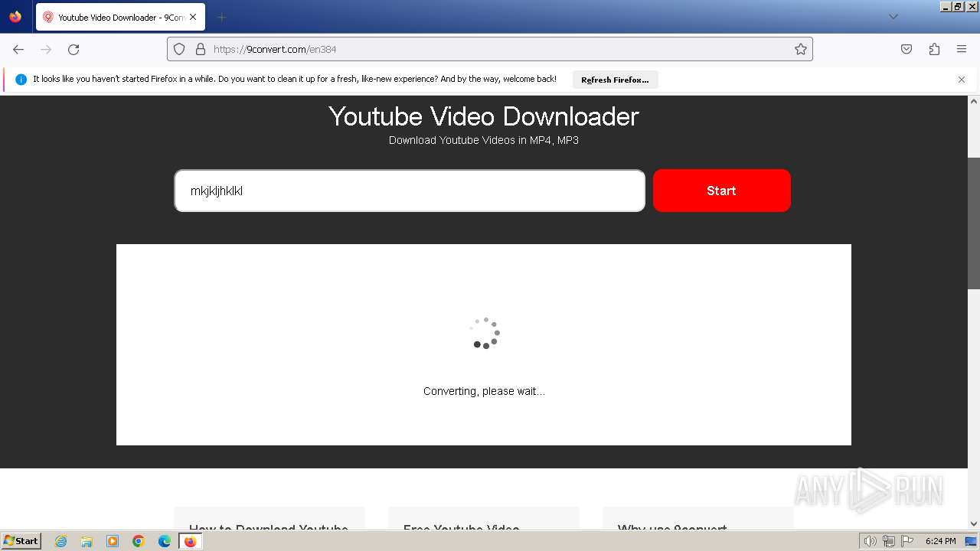980x551 pixels.
Task: Open the volume speaker tray icon
Action: pyautogui.click(x=870, y=541)
